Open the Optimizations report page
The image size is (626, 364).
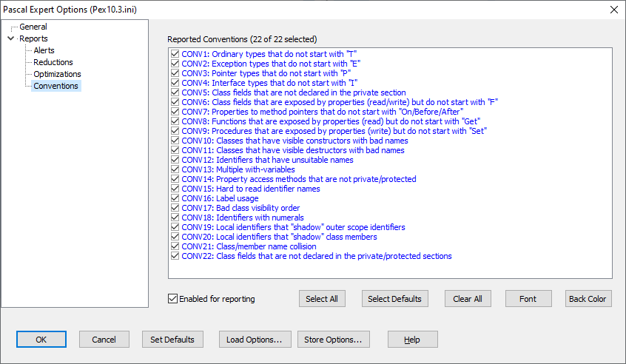click(57, 74)
